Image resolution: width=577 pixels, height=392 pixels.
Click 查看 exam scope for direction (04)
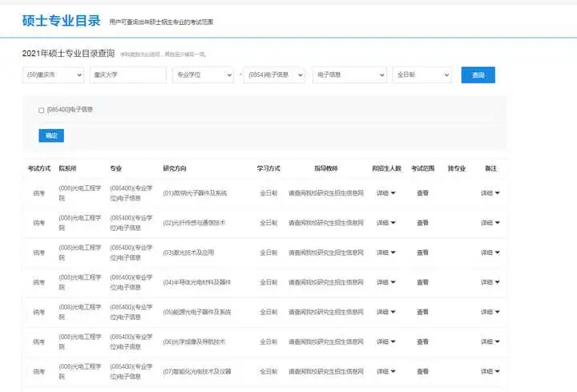(422, 282)
